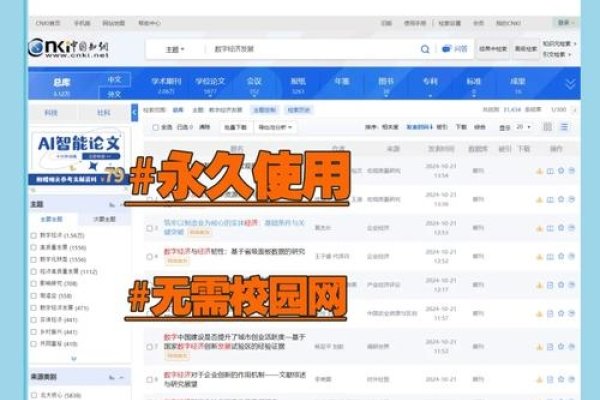The height and width of the screenshot is (400, 600).
Task: Download result 8 数字经济对于企业创新
Action: (540, 380)
